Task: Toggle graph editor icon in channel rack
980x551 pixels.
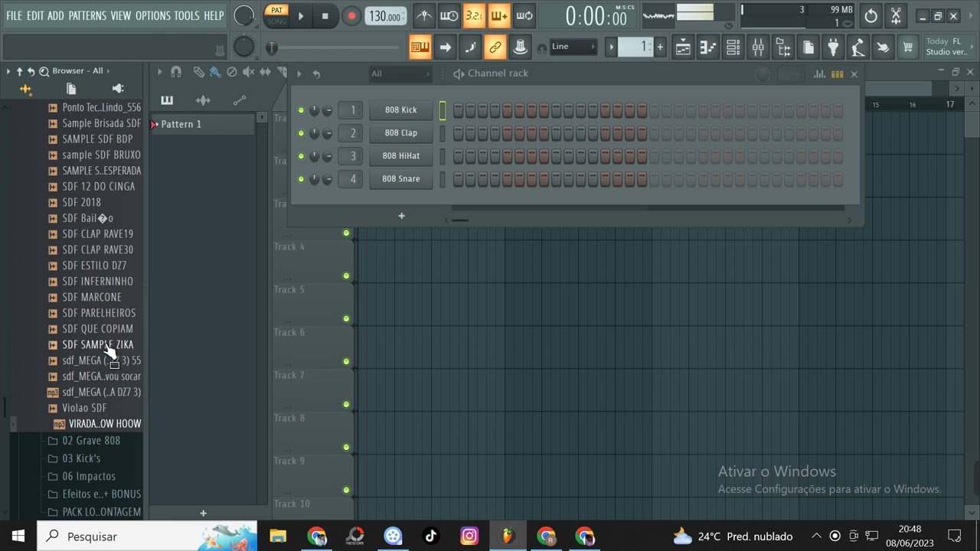Action: coord(820,74)
